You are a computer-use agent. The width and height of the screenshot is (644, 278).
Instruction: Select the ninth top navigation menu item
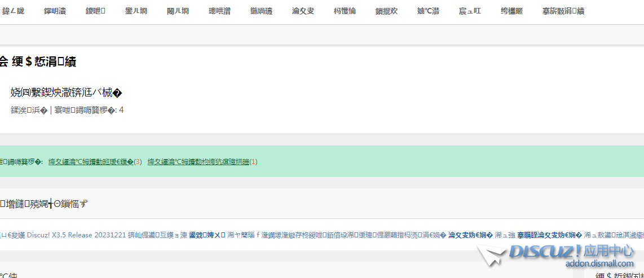tap(345, 11)
